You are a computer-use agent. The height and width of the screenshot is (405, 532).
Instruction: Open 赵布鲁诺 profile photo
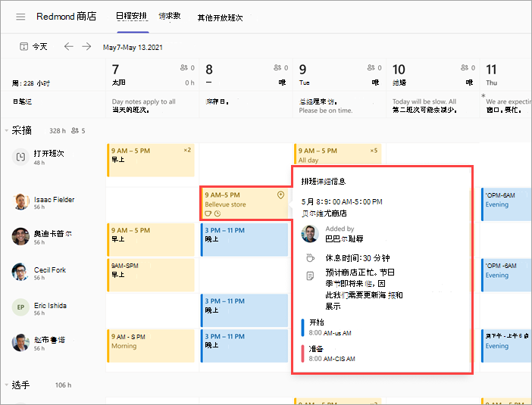20,343
